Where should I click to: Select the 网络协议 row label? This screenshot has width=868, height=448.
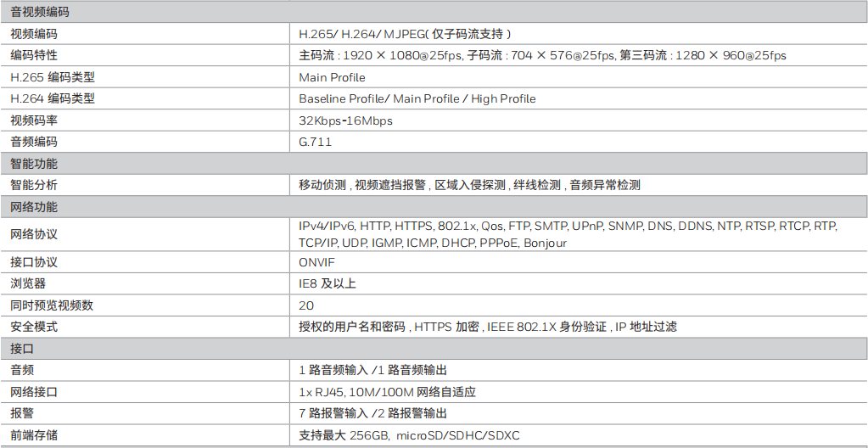34,234
